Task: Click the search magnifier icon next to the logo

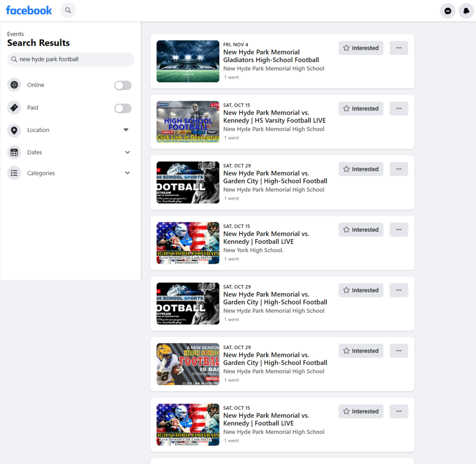Action: click(68, 10)
